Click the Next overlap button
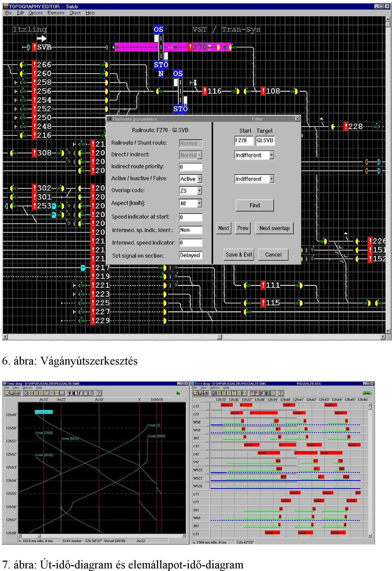 pos(274,228)
